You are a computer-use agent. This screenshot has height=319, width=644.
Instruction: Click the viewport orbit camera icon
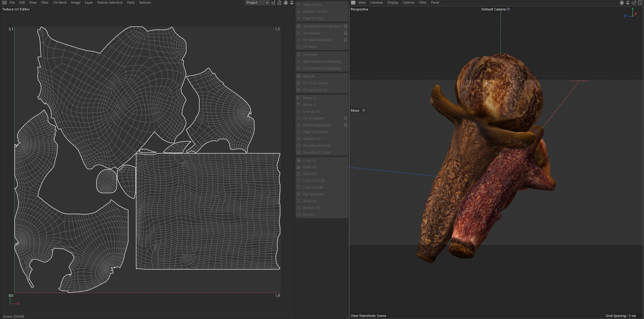pos(634,2)
